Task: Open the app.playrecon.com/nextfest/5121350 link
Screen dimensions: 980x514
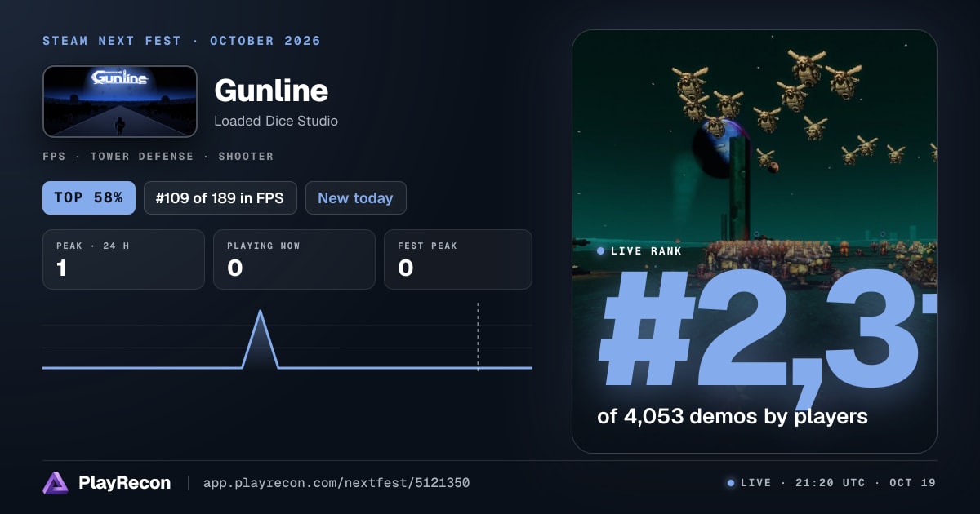Action: (x=336, y=483)
